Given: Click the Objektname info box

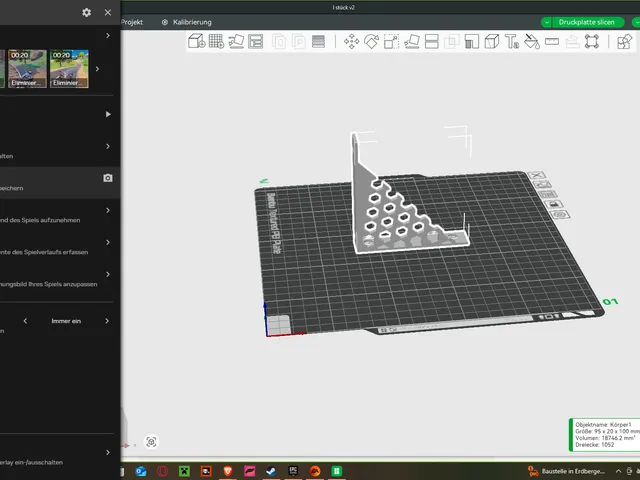Looking at the screenshot, I should pos(605,434).
